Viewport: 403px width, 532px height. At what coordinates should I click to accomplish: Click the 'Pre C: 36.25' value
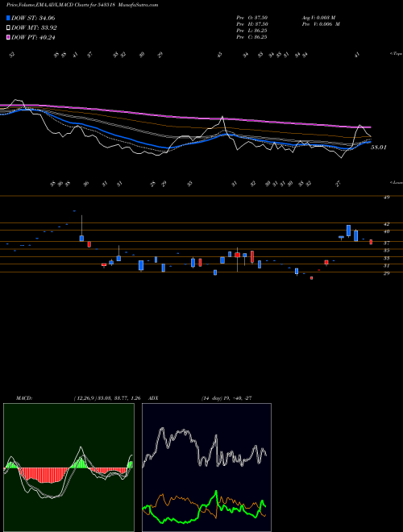(252, 37)
